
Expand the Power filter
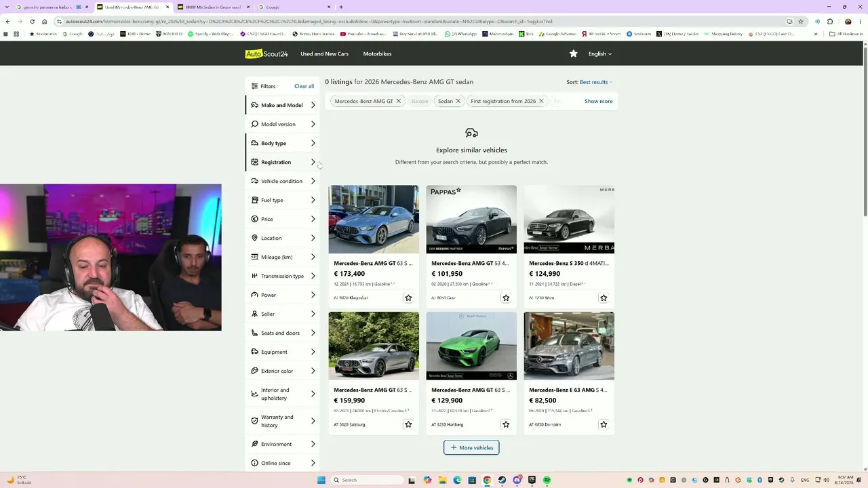[282, 295]
